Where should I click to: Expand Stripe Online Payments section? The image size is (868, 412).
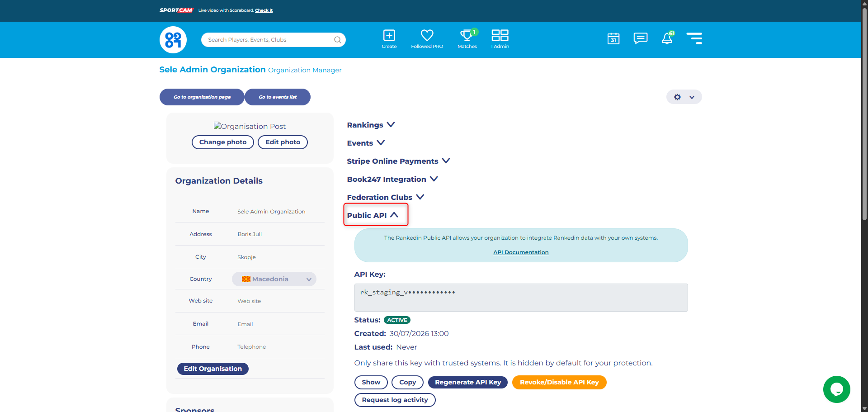tap(398, 161)
